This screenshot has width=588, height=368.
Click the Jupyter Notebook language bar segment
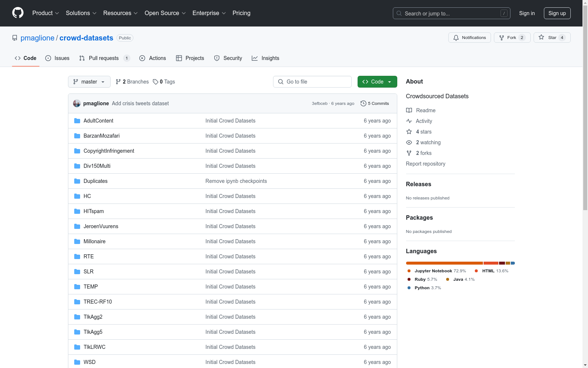pyautogui.click(x=444, y=263)
